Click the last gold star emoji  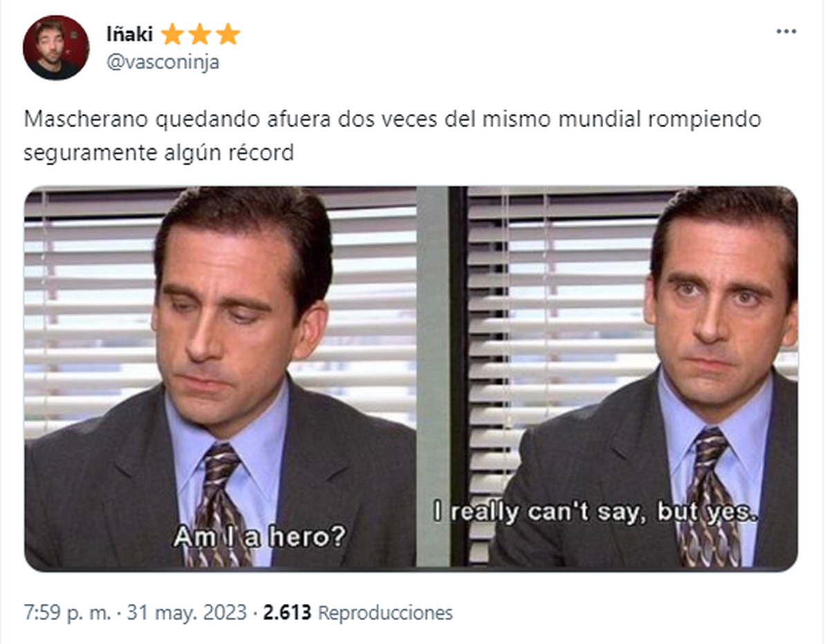click(x=228, y=34)
